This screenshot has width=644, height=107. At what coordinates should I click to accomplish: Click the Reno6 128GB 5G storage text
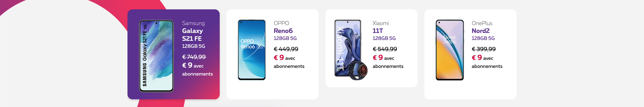coord(285,38)
